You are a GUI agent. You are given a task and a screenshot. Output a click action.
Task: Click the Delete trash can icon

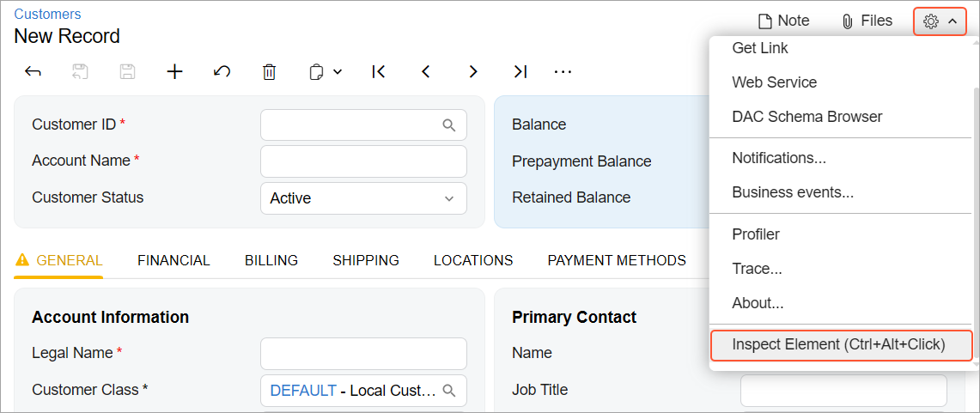[x=269, y=72]
